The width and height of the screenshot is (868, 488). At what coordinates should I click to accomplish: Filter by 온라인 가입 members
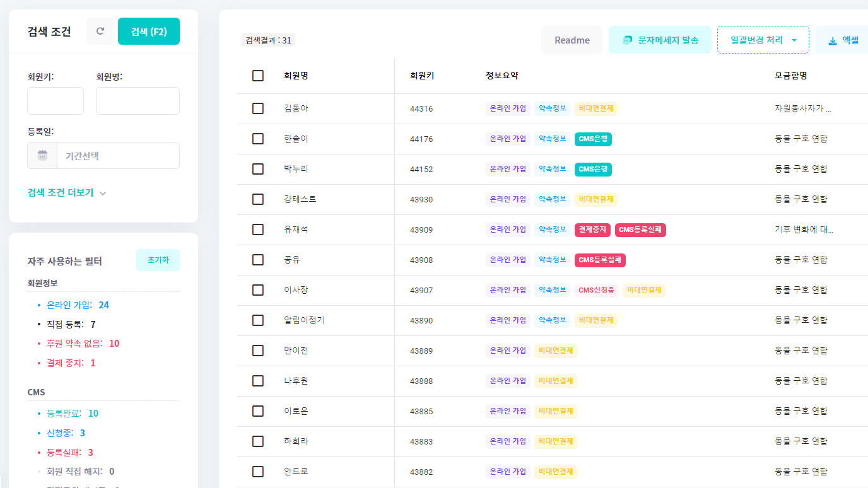69,305
